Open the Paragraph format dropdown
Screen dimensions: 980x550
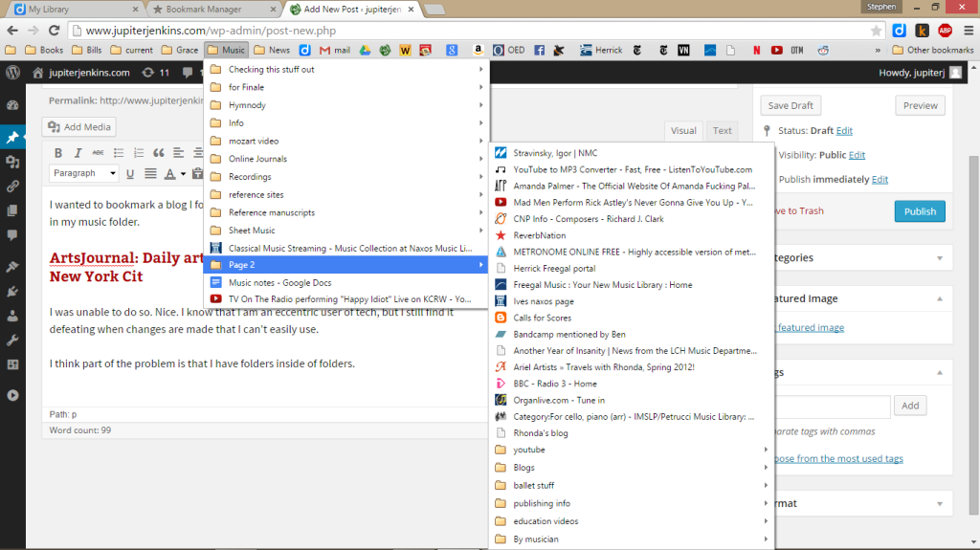[x=83, y=174]
